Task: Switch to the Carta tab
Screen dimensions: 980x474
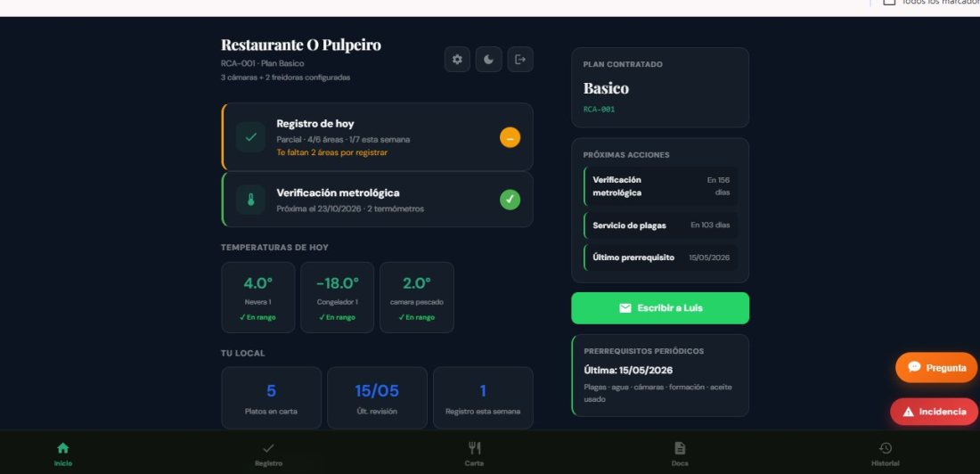Action: tap(474, 454)
